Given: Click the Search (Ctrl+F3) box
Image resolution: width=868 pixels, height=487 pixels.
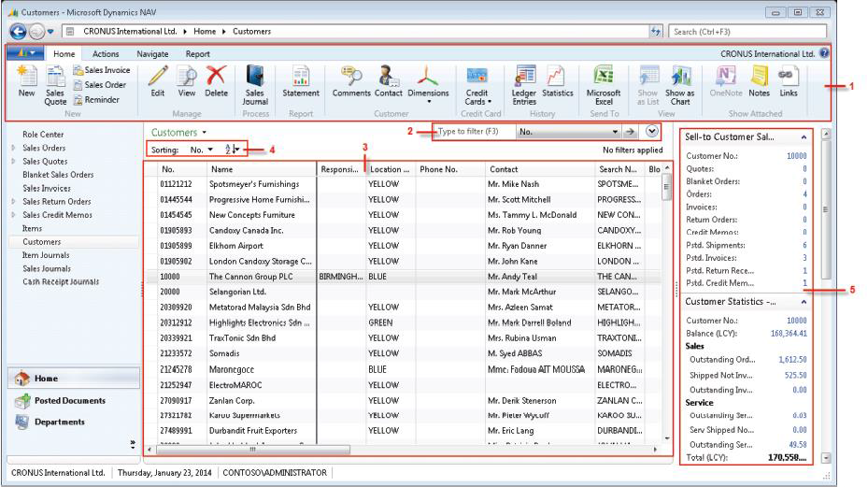Looking at the screenshot, I should coord(747,32).
